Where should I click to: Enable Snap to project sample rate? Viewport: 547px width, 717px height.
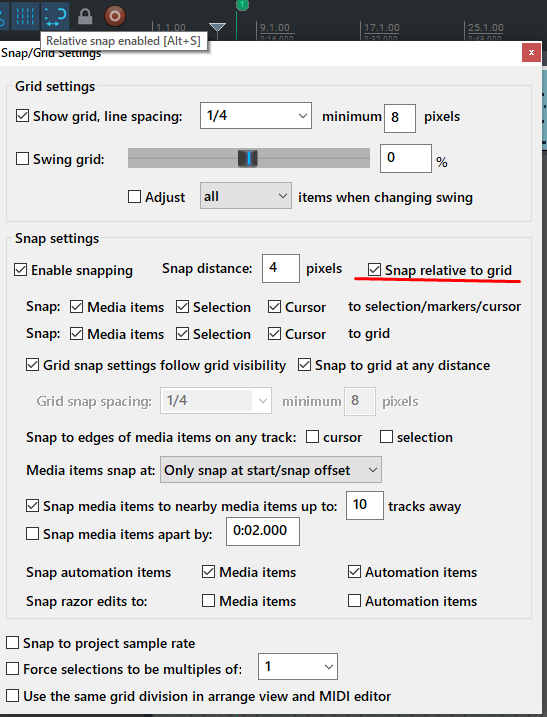(x=12, y=643)
